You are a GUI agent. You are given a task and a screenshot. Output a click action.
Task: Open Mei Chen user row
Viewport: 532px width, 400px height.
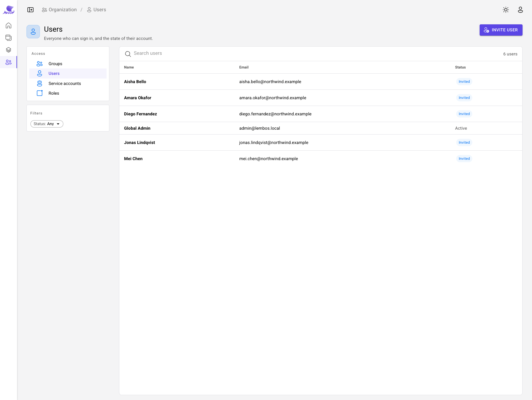pyautogui.click(x=321, y=159)
